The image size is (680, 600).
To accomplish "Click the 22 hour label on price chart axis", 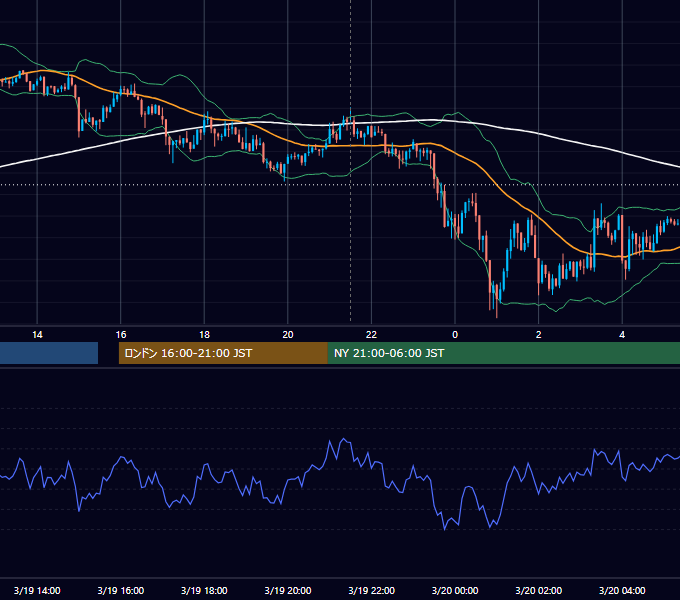I will click(x=371, y=335).
